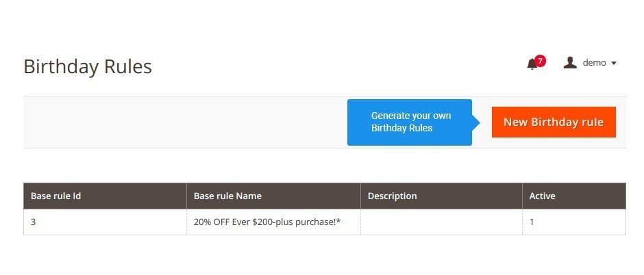Viewport: 644px width, 275px height.
Task: Open the 20% OFF Ever $200-plus purchase rule
Action: [267, 222]
